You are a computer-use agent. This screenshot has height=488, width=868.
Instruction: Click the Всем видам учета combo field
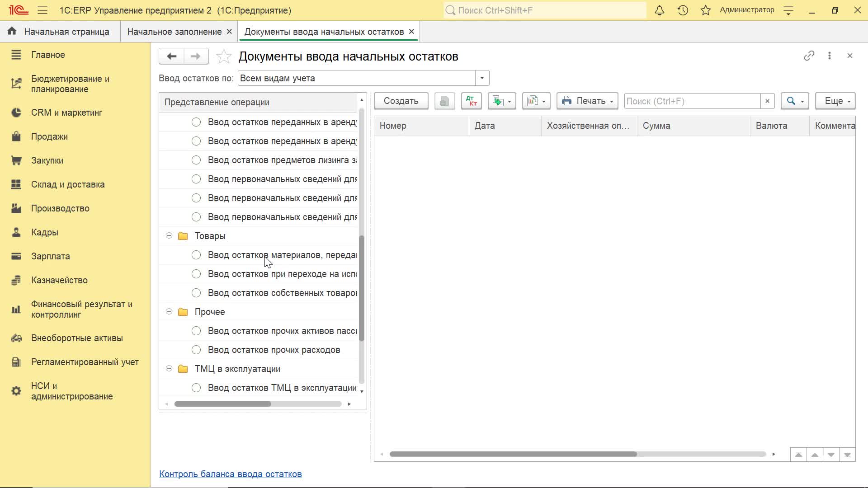357,78
